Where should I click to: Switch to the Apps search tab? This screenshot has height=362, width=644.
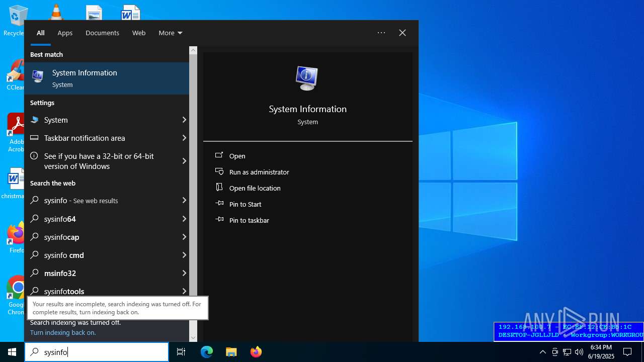tap(65, 33)
